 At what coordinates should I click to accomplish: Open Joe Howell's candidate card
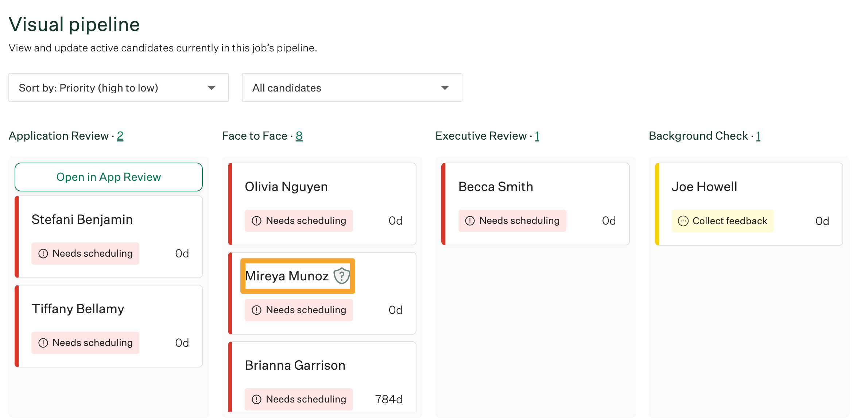(x=749, y=204)
